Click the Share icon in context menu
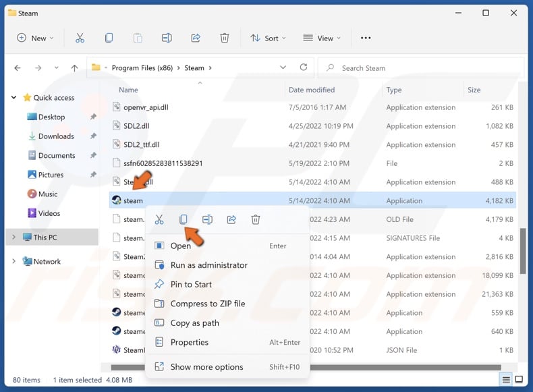 click(x=231, y=219)
